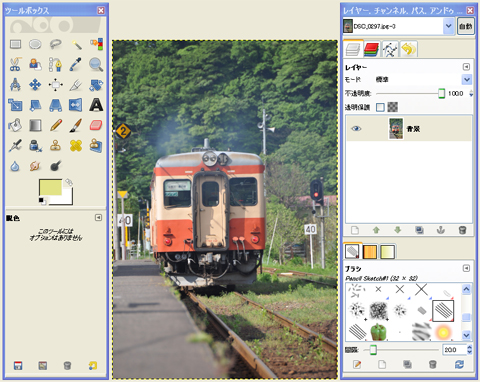
Task: Create a new layer with page icon
Action: (355, 230)
